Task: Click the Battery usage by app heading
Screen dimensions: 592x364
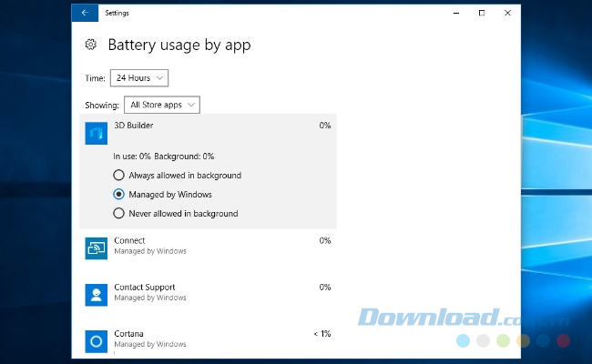Action: pyautogui.click(x=179, y=45)
